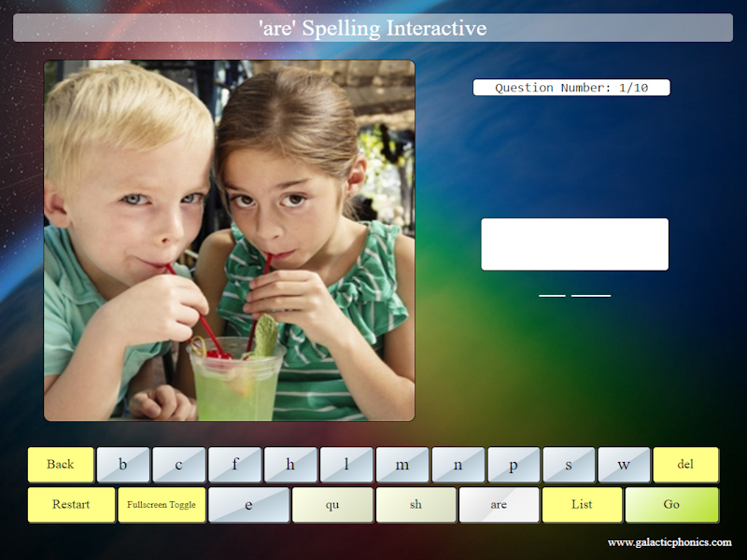
Task: Select the letter b key
Action: click(122, 464)
